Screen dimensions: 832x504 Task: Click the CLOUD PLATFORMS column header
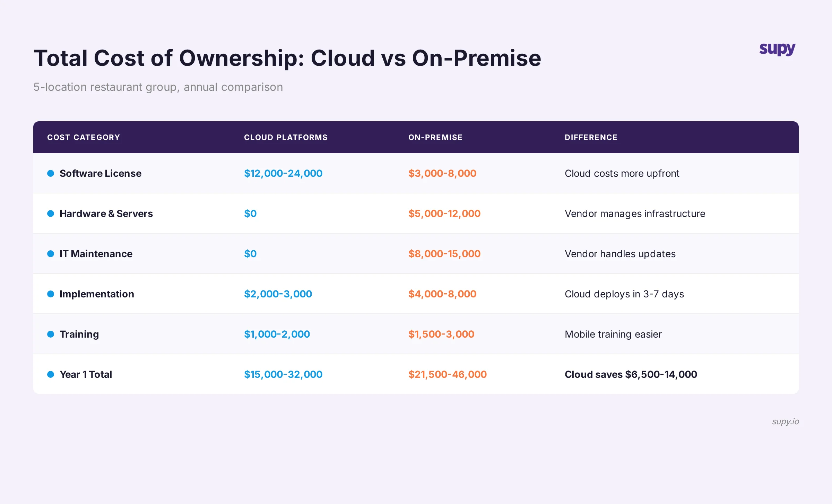coord(285,137)
